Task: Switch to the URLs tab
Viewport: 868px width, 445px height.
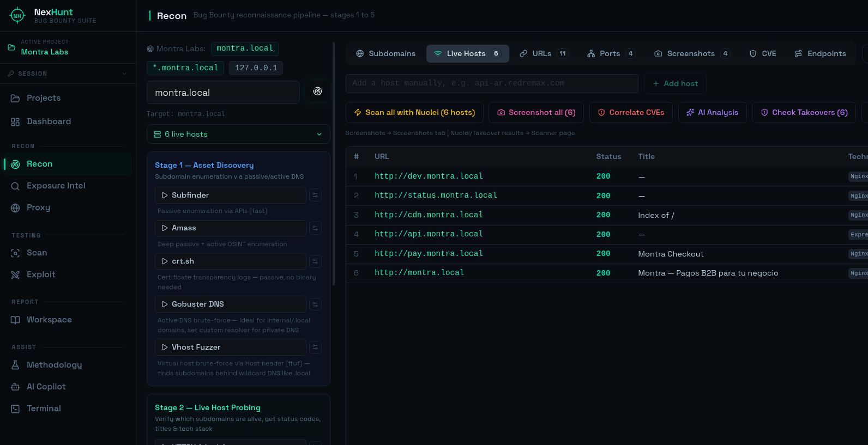Action: (x=543, y=53)
